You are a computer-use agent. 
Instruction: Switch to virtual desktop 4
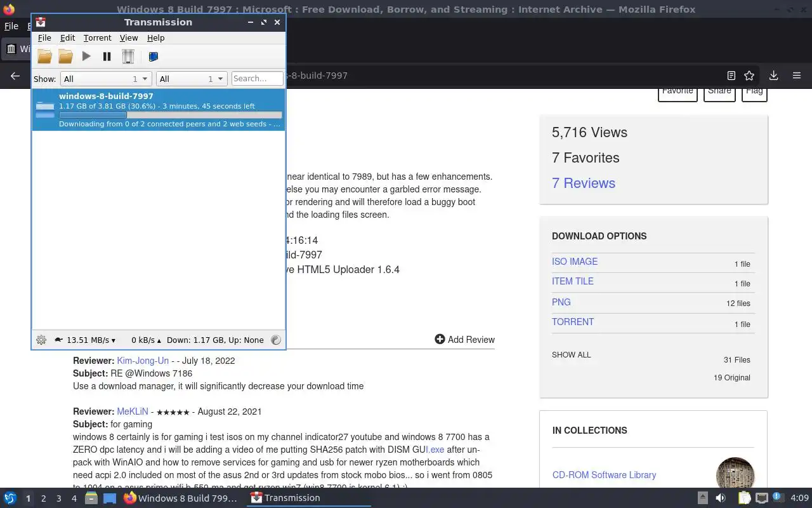coord(74,498)
